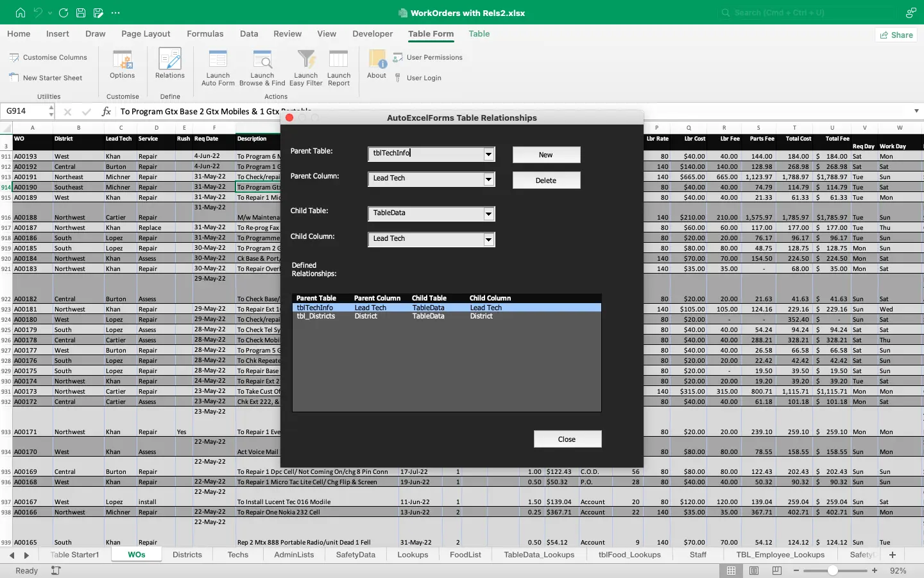The image size is (924, 578).
Task: Open the Formulas ribbon tab
Action: 205,34
